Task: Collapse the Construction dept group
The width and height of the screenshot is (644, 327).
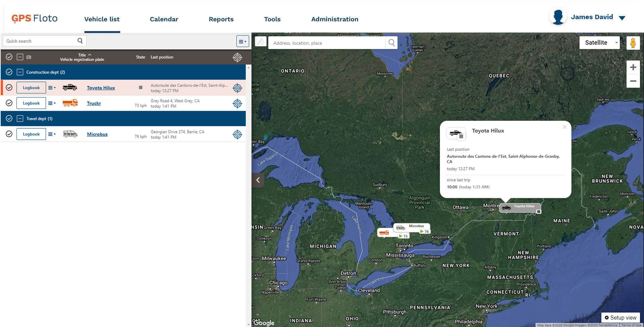Action: tap(20, 72)
